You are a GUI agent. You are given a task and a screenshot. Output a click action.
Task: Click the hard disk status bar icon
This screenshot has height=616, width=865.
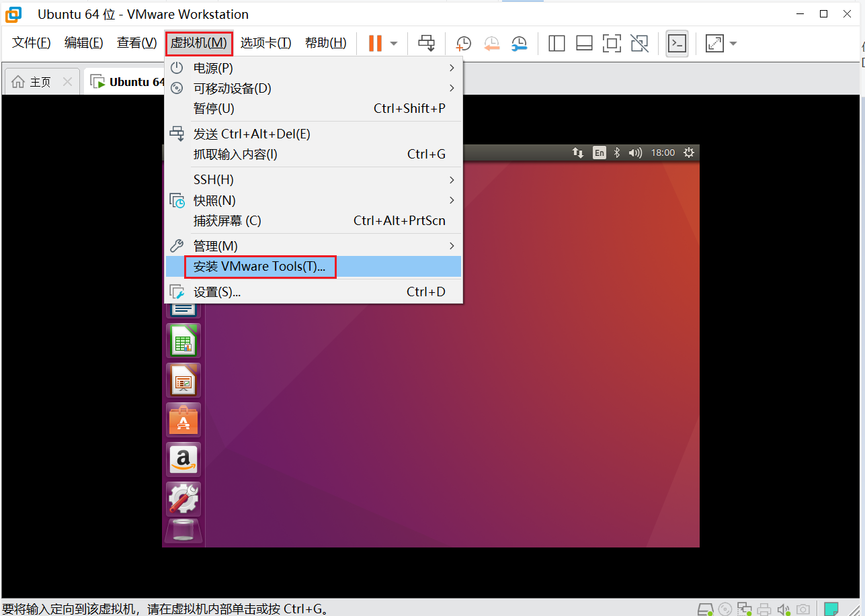[x=705, y=609]
